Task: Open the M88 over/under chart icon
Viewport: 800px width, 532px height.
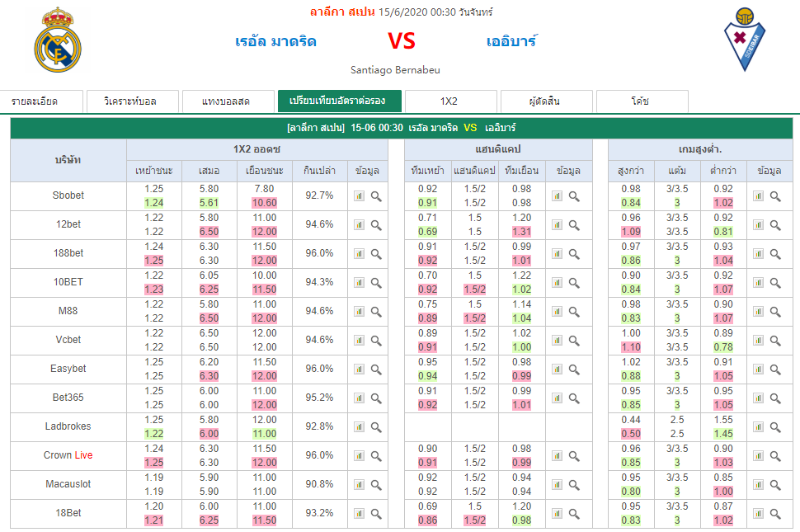Action: (758, 311)
